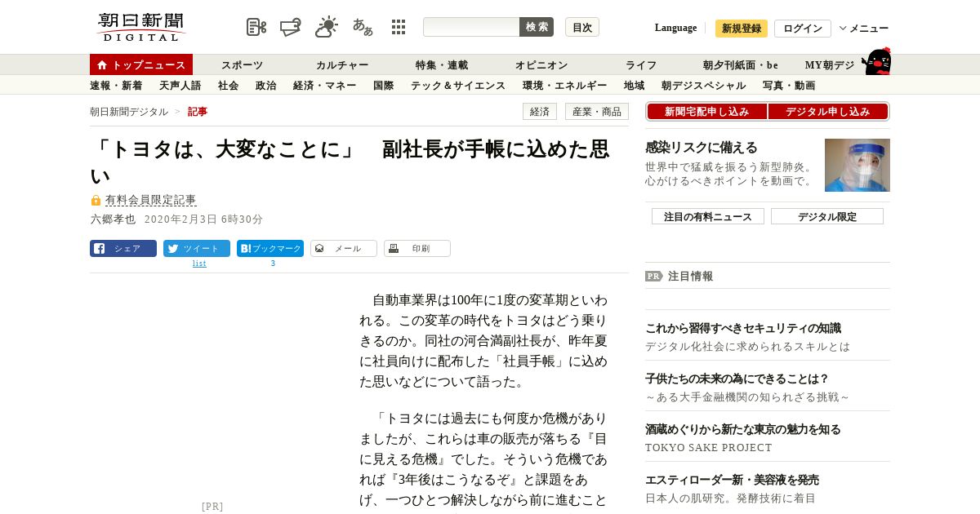Open テック＆サイエンス section
The width and height of the screenshot is (980, 514).
(x=458, y=86)
